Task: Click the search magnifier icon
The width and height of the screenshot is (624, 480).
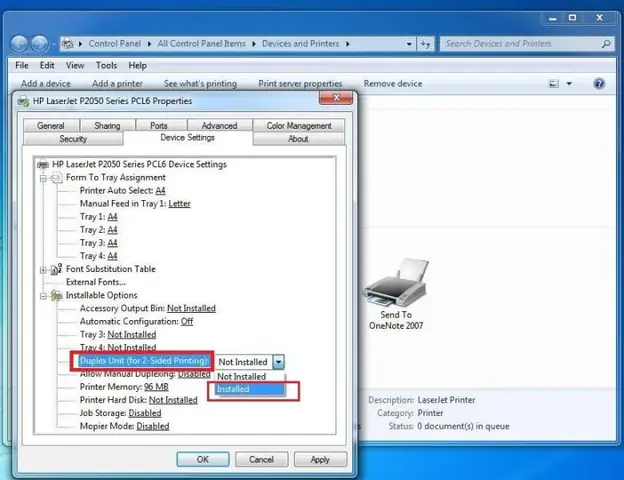Action: coord(606,44)
